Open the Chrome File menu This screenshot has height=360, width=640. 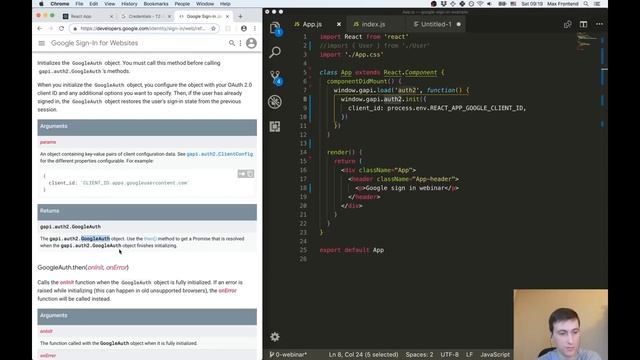click(x=79, y=4)
